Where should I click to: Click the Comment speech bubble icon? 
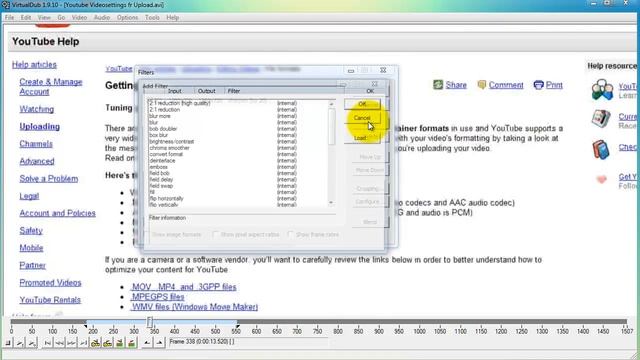tap(482, 84)
